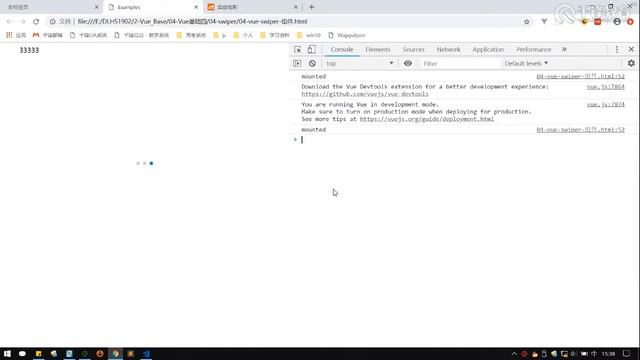Open DevTools three-dot customize menu
The width and height of the screenshot is (640, 360).
point(617,49)
